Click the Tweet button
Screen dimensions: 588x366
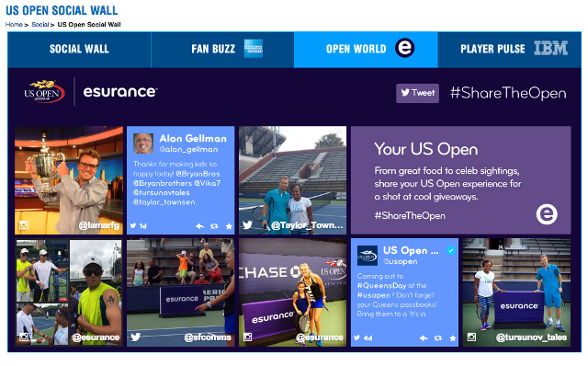point(417,93)
